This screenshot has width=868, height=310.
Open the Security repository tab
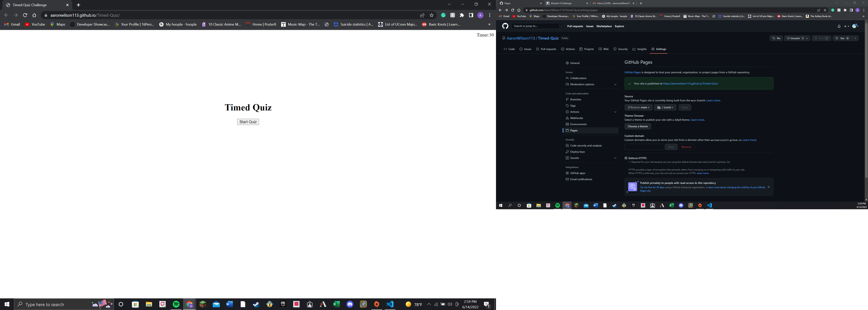(620, 49)
